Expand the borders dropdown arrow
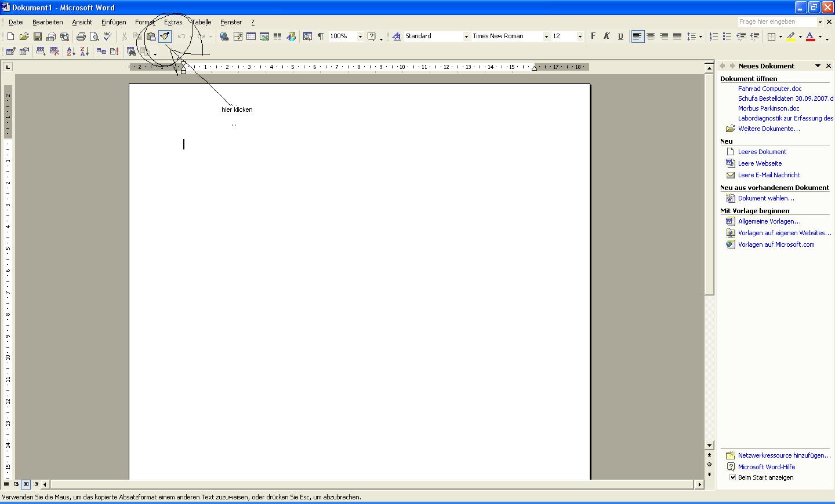 click(x=780, y=36)
